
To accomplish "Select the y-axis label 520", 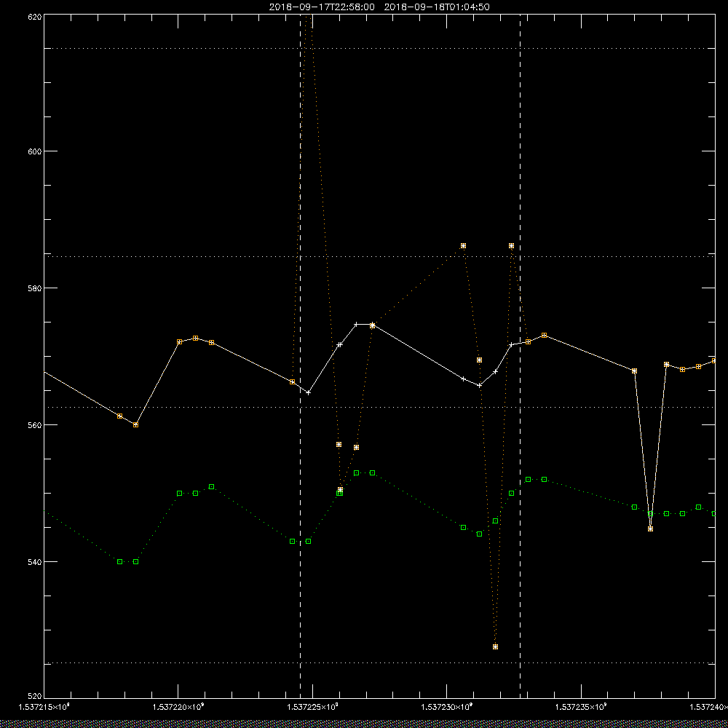I will click(35, 697).
